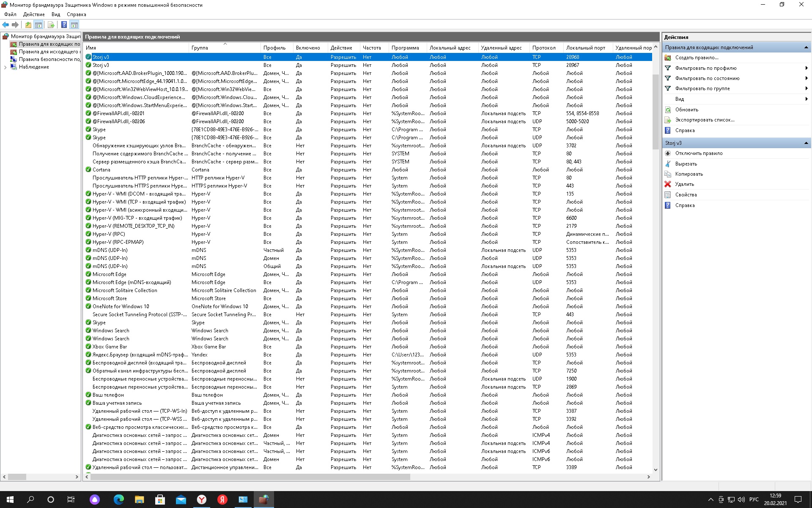
Task: Sort rules by Протокол column header
Action: click(544, 48)
